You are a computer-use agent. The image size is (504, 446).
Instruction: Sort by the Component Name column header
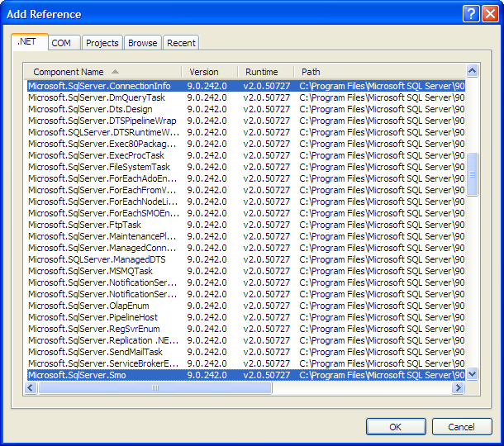(102, 72)
